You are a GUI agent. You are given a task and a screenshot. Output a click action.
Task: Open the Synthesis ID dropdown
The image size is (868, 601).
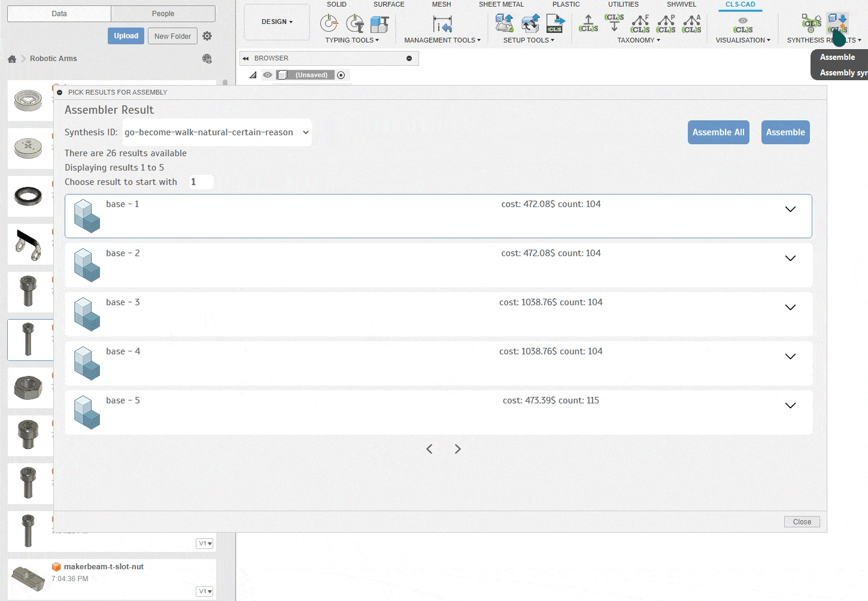[217, 132]
